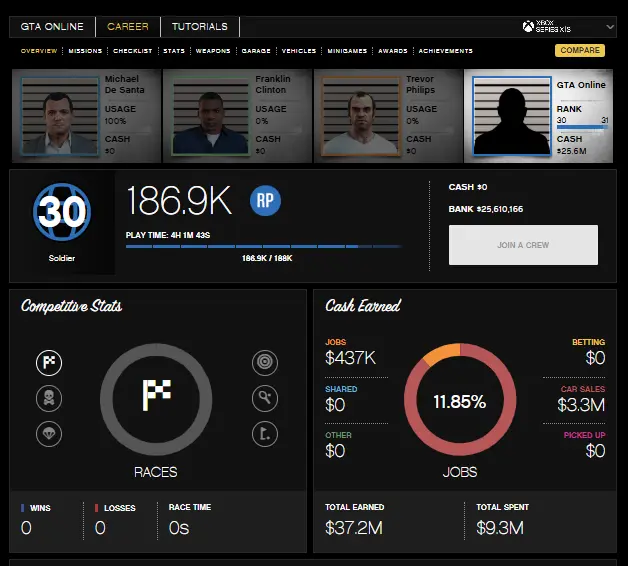Select the Golf flag stat icon
The height and width of the screenshot is (566, 628).
264,433
